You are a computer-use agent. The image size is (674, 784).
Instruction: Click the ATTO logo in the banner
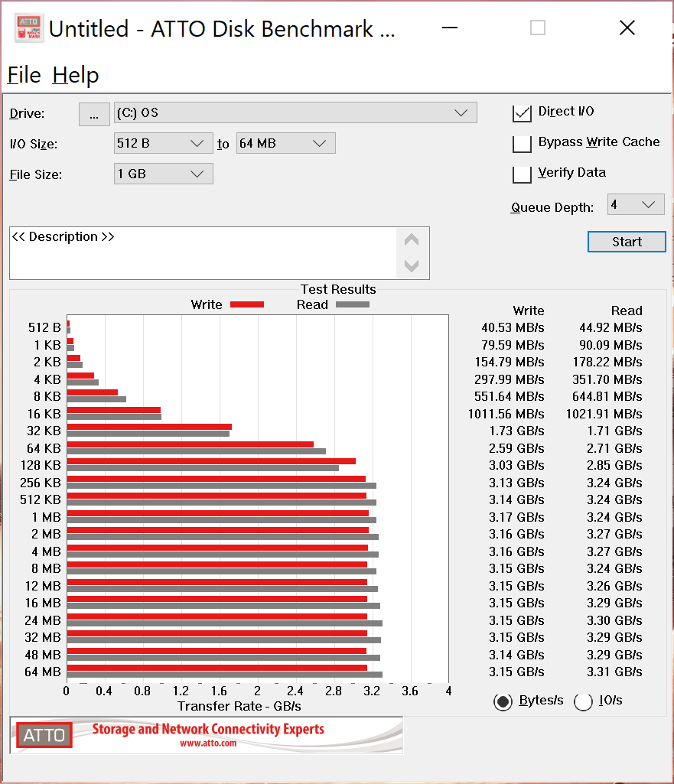(x=44, y=735)
